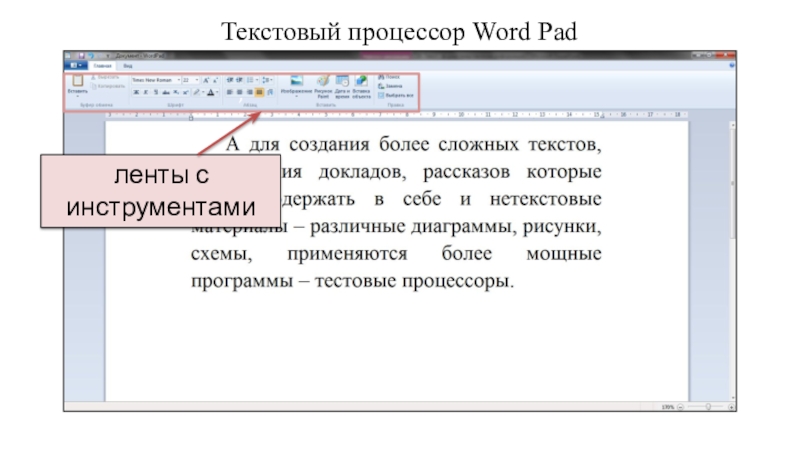Image resolution: width=800 pixels, height=450 pixels.
Task: Click the zoom percentage in status bar
Action: (667, 407)
